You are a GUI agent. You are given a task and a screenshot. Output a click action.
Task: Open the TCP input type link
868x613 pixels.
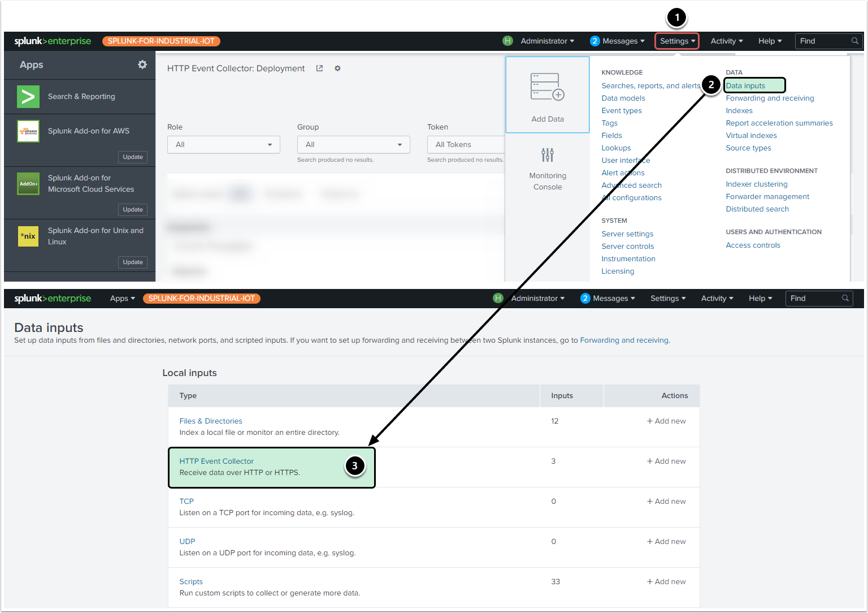click(x=186, y=502)
